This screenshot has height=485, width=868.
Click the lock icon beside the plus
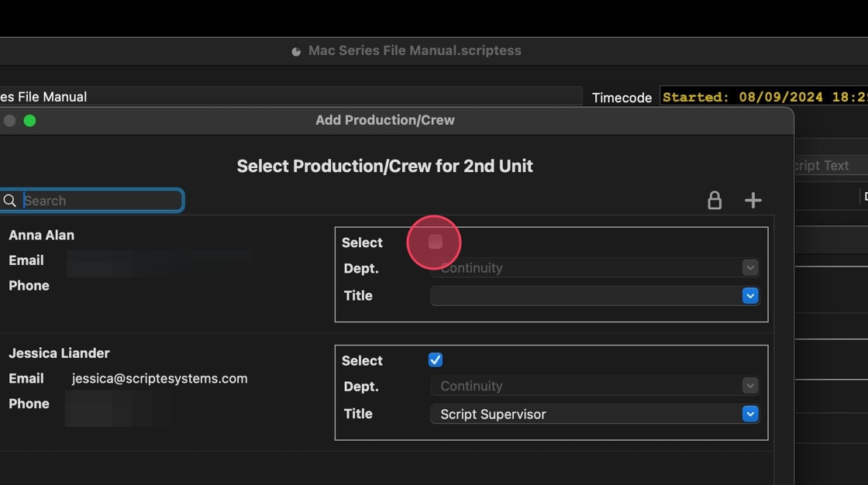click(x=715, y=201)
